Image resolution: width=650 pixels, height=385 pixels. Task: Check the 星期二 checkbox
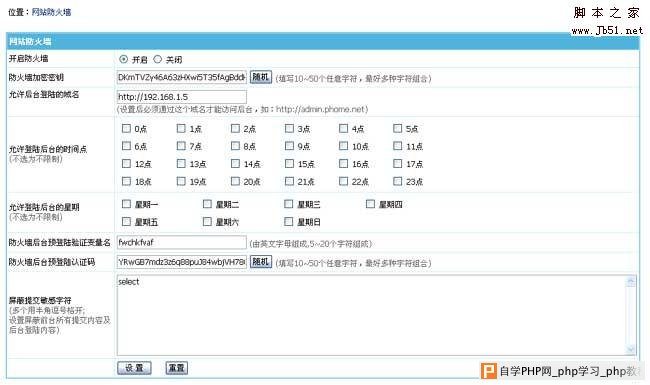click(207, 204)
